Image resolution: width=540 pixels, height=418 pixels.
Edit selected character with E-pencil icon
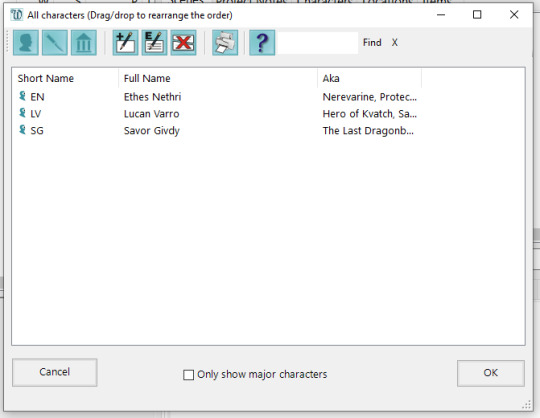[154, 43]
